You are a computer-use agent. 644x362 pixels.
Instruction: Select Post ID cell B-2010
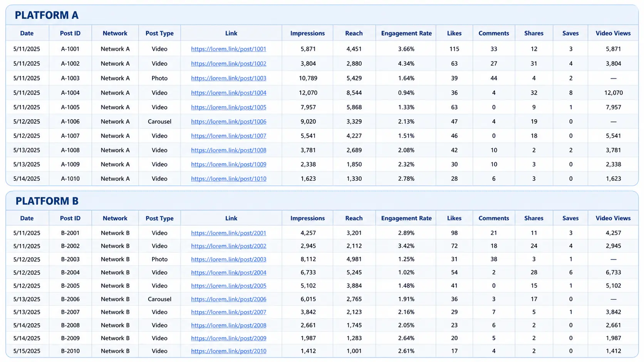click(70, 351)
